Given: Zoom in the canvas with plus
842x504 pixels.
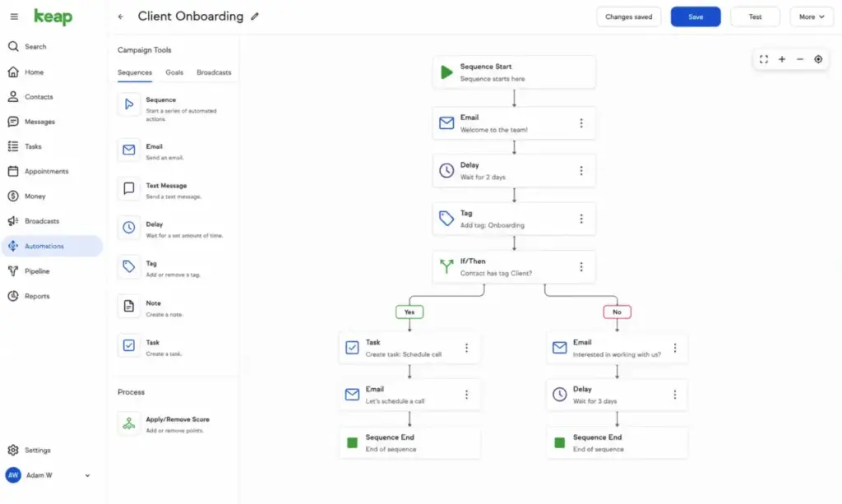Looking at the screenshot, I should (x=782, y=59).
